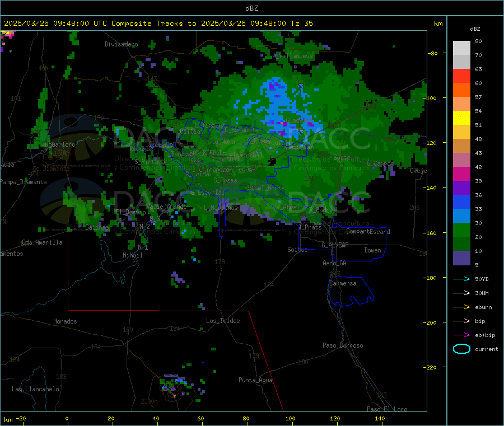Click the 'Morados' map label
Image resolution: width=504 pixels, height=426 pixels.
(65, 321)
